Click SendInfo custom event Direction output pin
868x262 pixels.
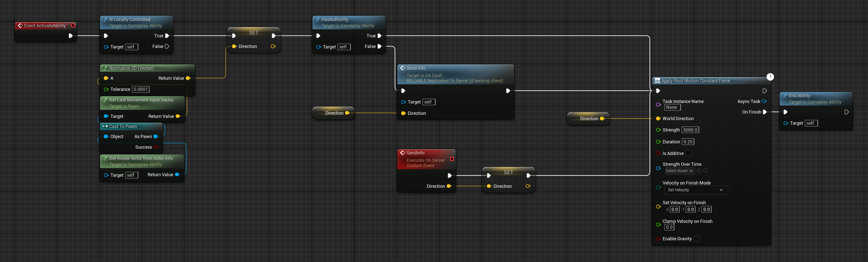click(449, 186)
